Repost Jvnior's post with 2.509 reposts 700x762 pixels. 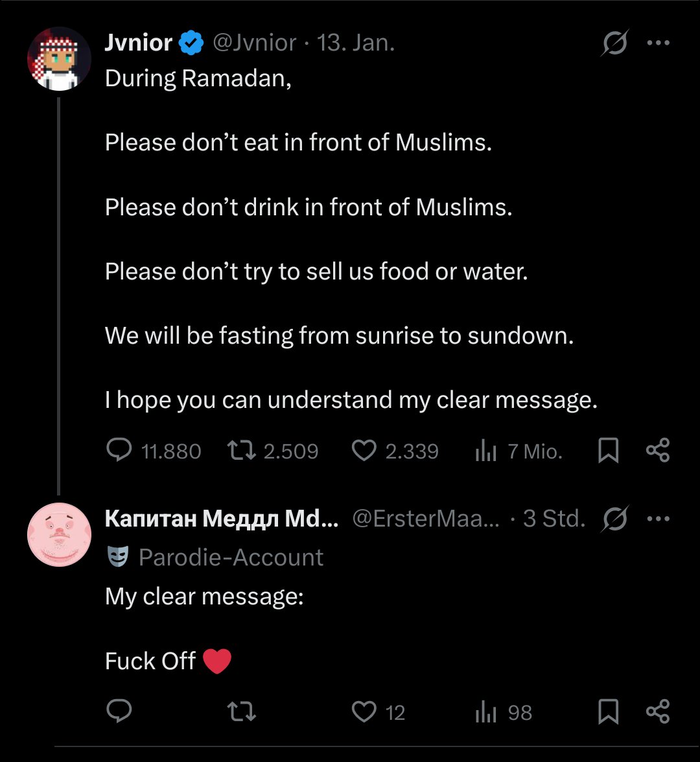[x=241, y=451]
